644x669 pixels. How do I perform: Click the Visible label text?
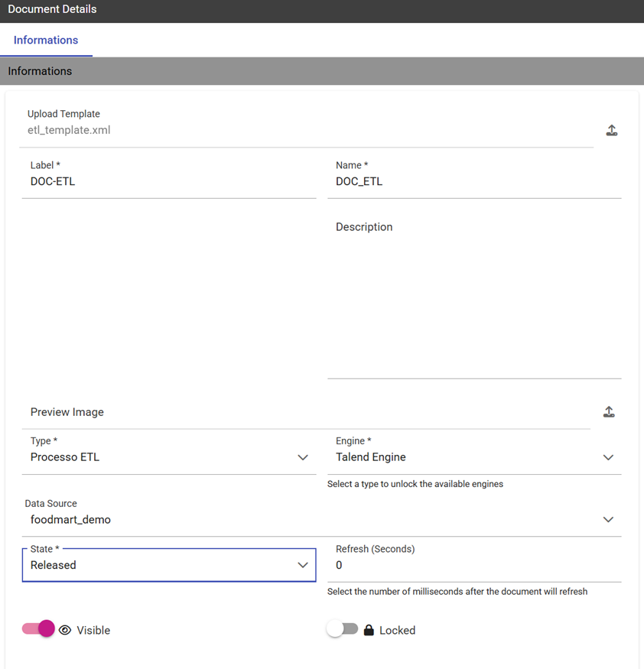point(93,630)
